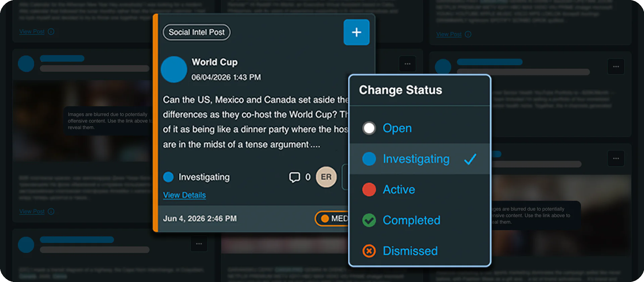Open View Post link in top-left background card
Image resolution: width=644 pixels, height=282 pixels.
32,32
